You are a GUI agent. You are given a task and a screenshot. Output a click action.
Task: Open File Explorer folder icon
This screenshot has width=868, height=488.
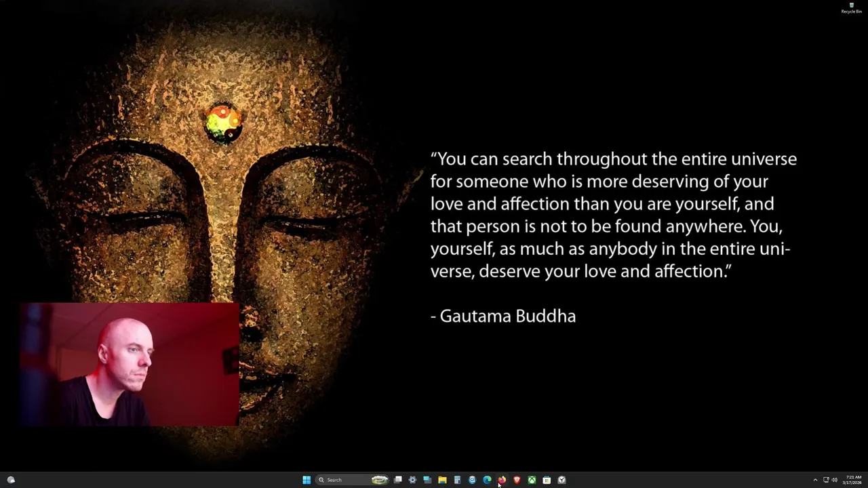442,480
